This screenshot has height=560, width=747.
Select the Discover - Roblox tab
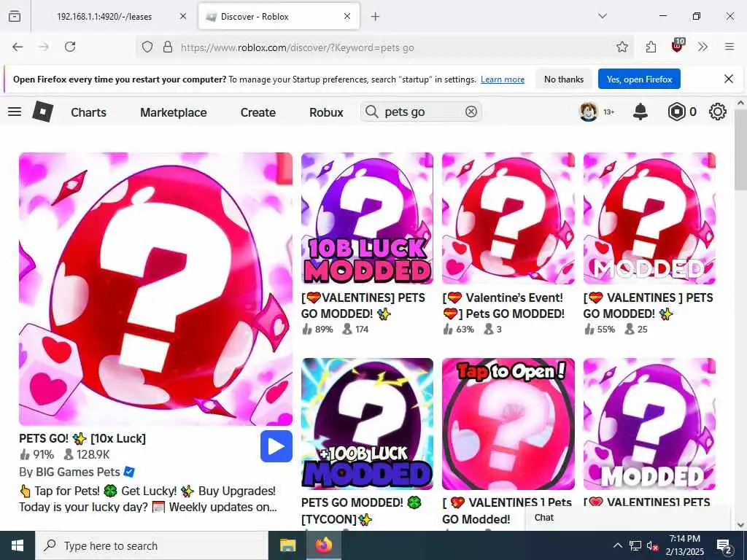point(279,17)
